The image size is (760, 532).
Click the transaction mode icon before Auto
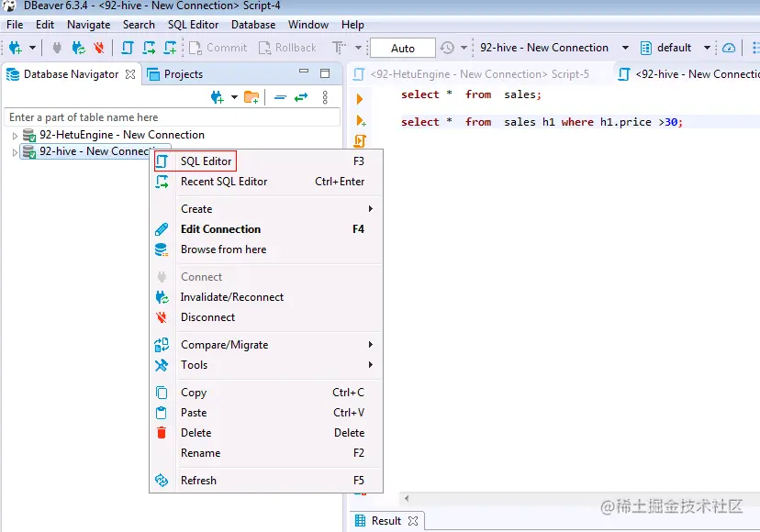point(339,48)
